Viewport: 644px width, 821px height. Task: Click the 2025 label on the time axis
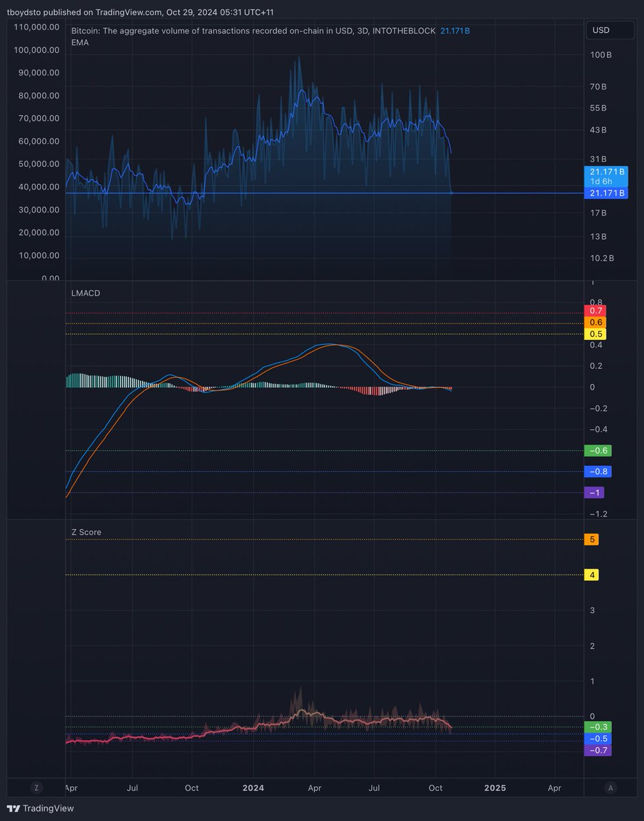tap(494, 788)
